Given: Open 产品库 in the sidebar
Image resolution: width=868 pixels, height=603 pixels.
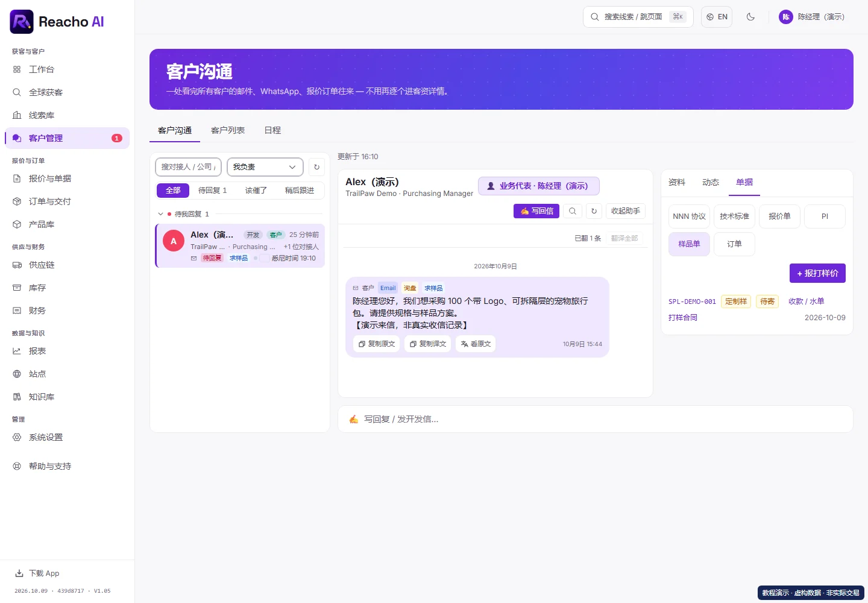Looking at the screenshot, I should tap(67, 224).
